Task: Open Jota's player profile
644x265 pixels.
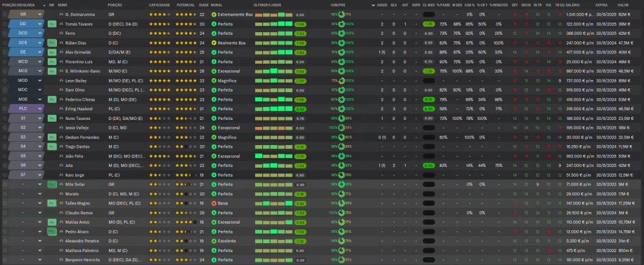Action: point(69,166)
